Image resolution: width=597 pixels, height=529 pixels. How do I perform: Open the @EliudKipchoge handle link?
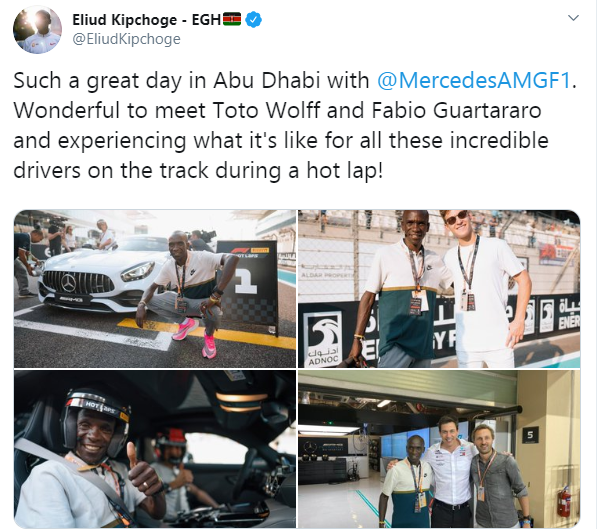tap(126, 39)
